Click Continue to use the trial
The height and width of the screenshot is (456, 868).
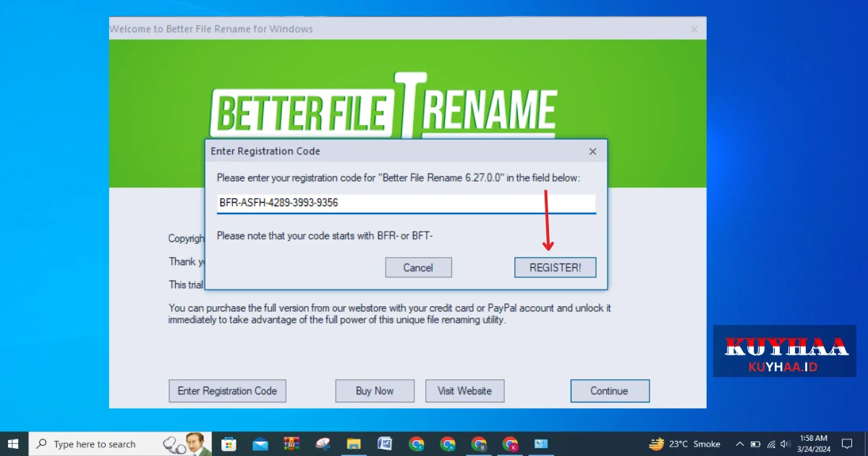pos(609,391)
